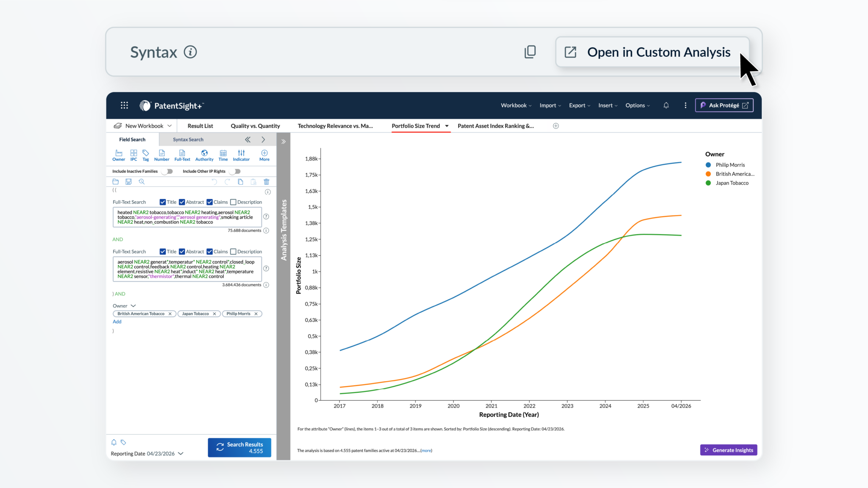The image size is (868, 488).
Task: Expand the Owner field dropdown
Action: [133, 306]
